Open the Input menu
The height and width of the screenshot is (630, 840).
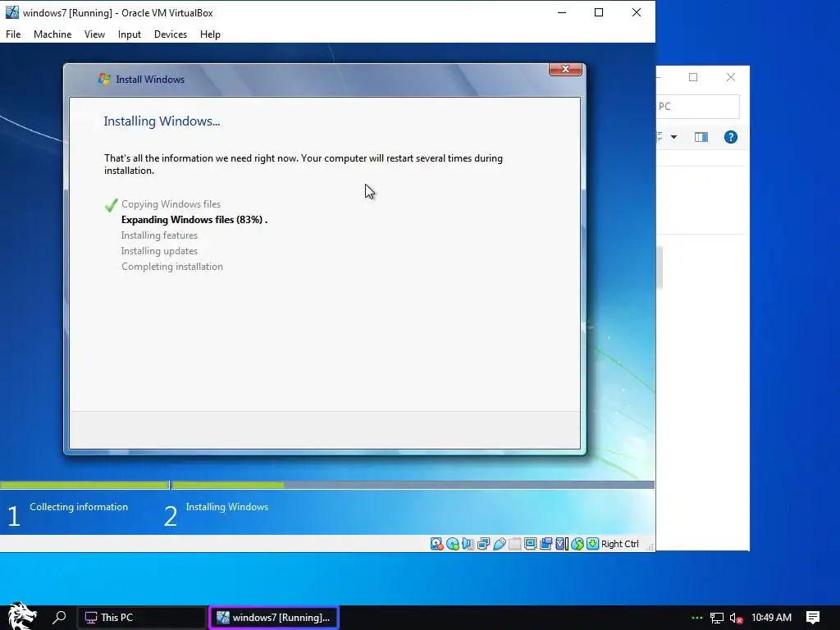point(129,34)
